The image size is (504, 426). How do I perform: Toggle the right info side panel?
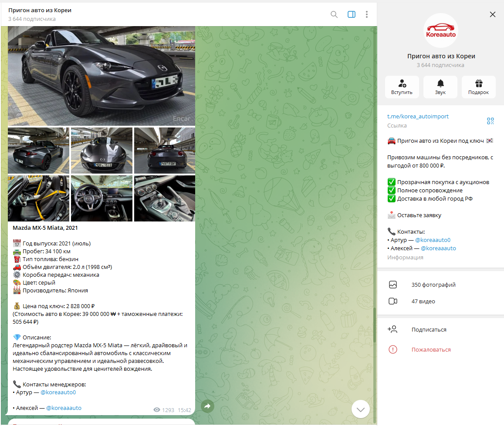pos(352,14)
